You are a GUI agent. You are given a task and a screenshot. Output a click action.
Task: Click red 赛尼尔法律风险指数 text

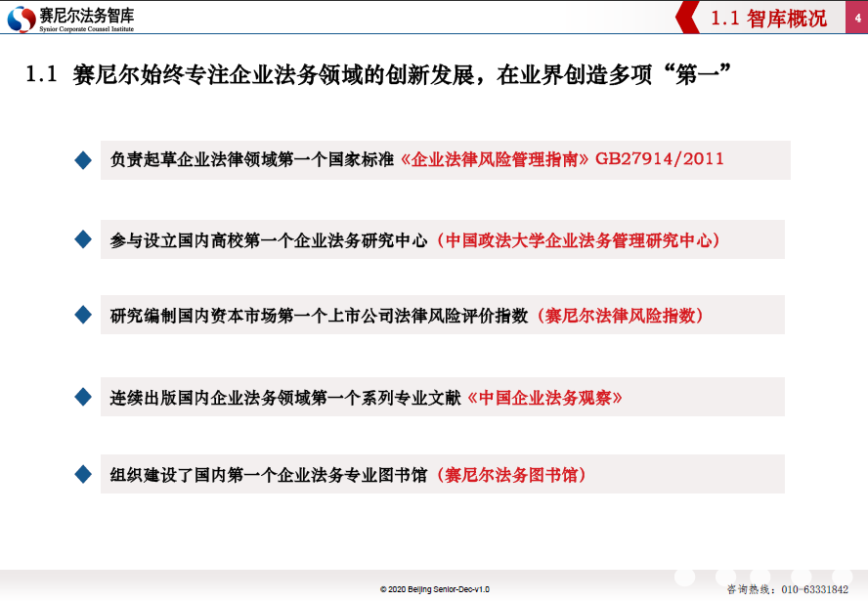(x=620, y=316)
